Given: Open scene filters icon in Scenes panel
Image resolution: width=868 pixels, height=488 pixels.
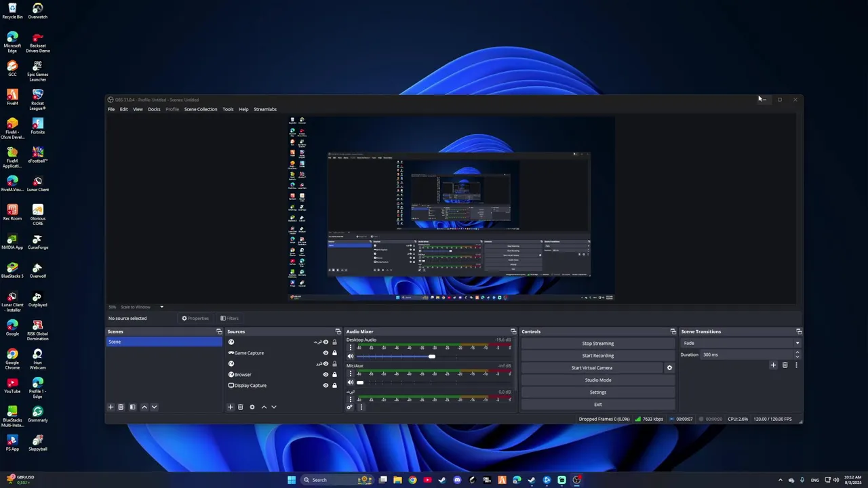Looking at the screenshot, I should pos(132,407).
